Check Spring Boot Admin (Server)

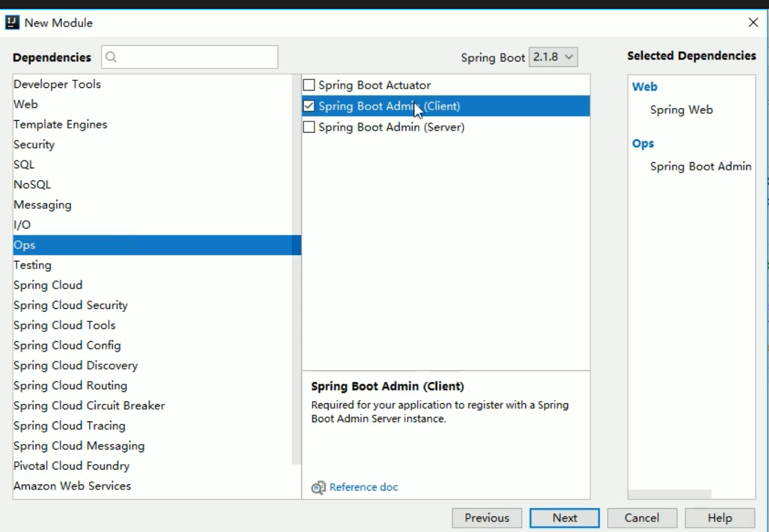(309, 127)
